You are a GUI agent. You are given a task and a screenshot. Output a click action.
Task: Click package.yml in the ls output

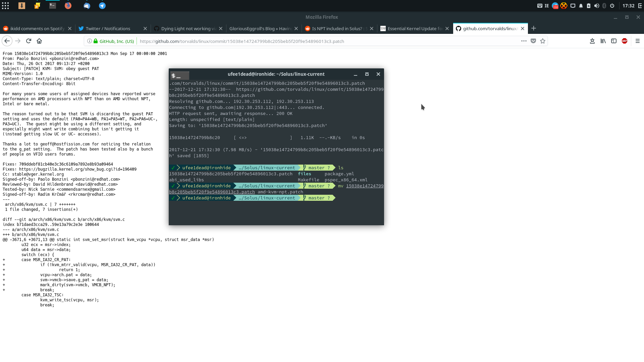click(339, 174)
